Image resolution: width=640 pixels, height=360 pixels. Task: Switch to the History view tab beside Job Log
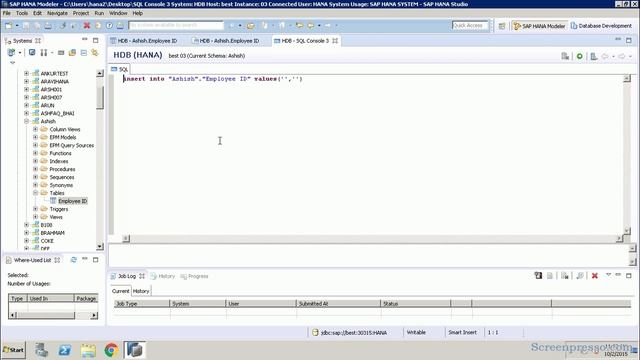[x=162, y=276]
